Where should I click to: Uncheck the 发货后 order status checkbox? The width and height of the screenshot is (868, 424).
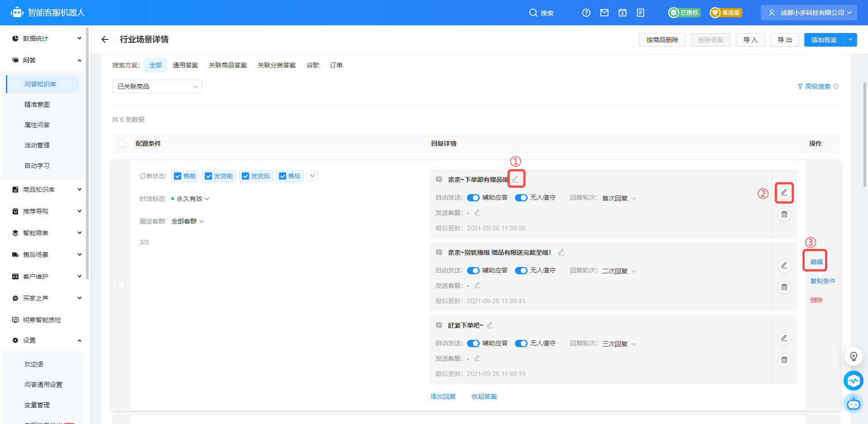pyautogui.click(x=245, y=176)
